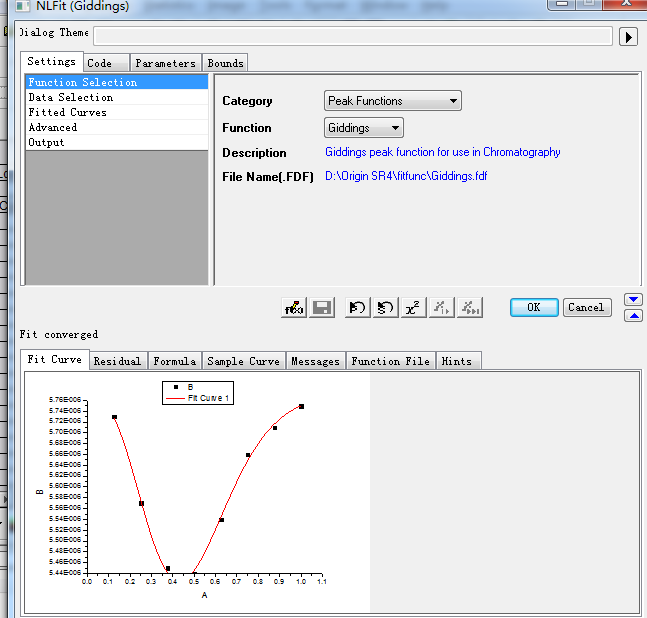This screenshot has height=618, width=647.
Task: Click the down arrow panel toggle
Action: pyautogui.click(x=633, y=300)
